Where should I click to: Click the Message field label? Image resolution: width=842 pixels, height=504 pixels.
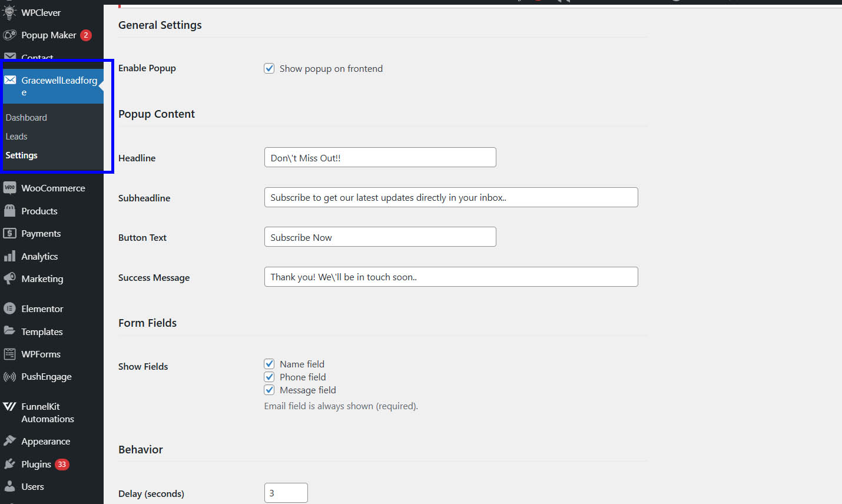pyautogui.click(x=308, y=390)
